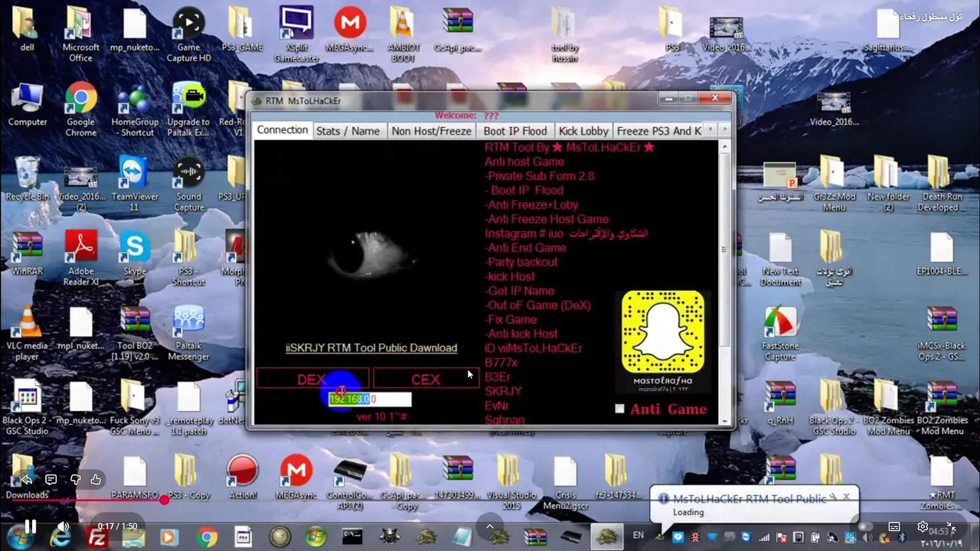Screen dimensions: 980x551
Task: Click the scroll-up arrow of RTM list
Action: [x=725, y=146]
